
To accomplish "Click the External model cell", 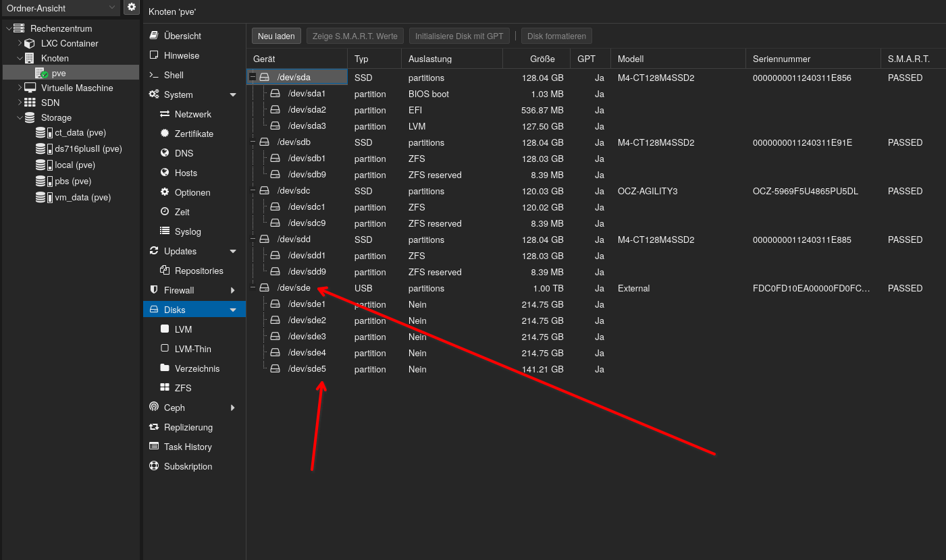I will pos(678,288).
